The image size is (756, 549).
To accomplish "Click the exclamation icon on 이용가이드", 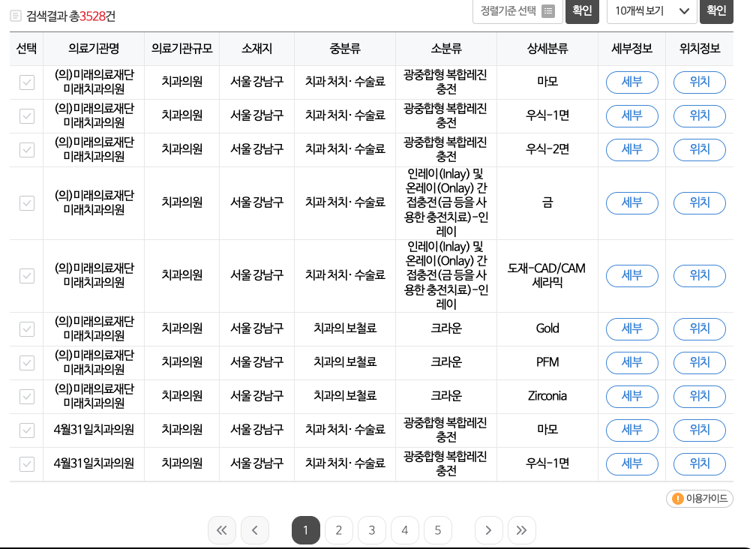I will [x=677, y=498].
